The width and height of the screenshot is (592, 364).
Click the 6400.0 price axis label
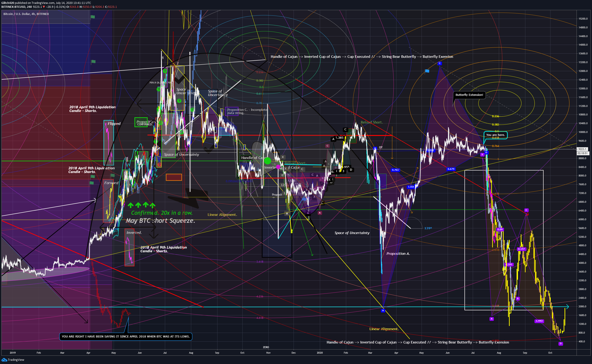pyautogui.click(x=582, y=210)
